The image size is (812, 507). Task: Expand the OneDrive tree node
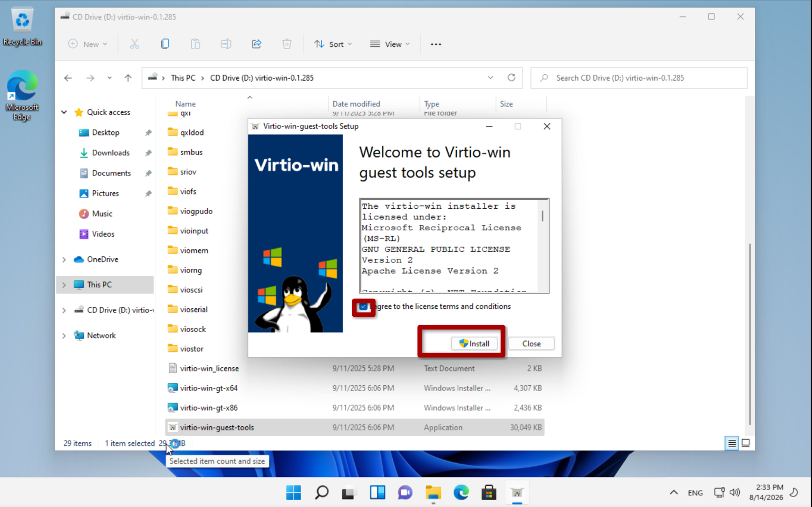click(64, 259)
